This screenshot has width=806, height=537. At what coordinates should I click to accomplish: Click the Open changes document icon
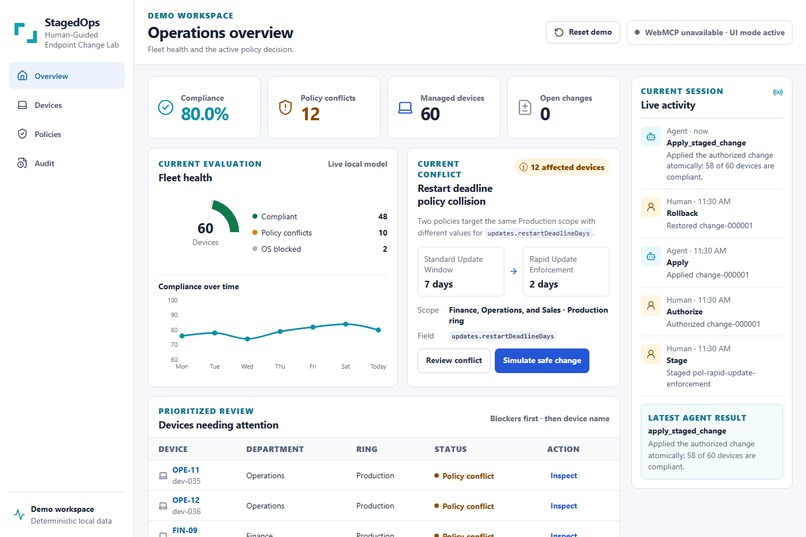525,107
